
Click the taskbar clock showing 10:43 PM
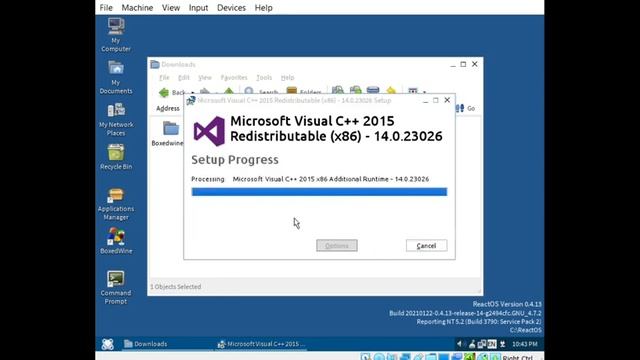525,344
